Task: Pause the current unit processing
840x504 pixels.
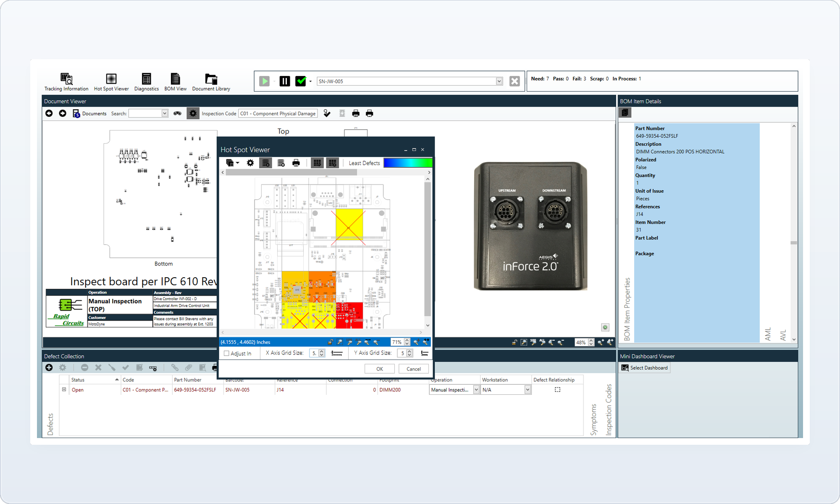Action: click(x=285, y=81)
